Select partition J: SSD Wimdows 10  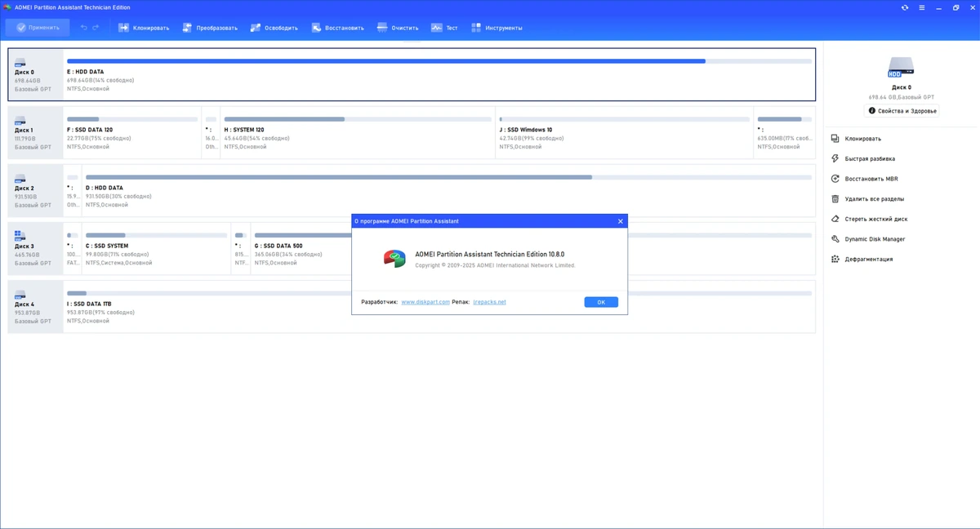[x=625, y=132]
